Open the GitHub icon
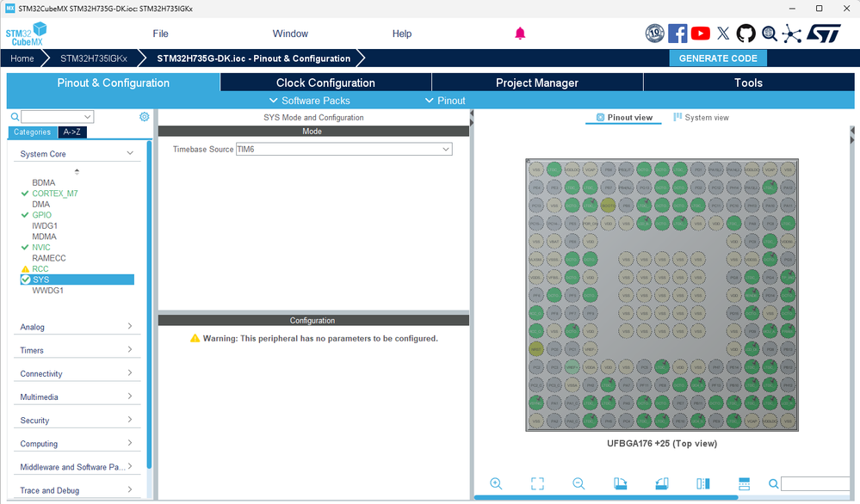 point(746,34)
